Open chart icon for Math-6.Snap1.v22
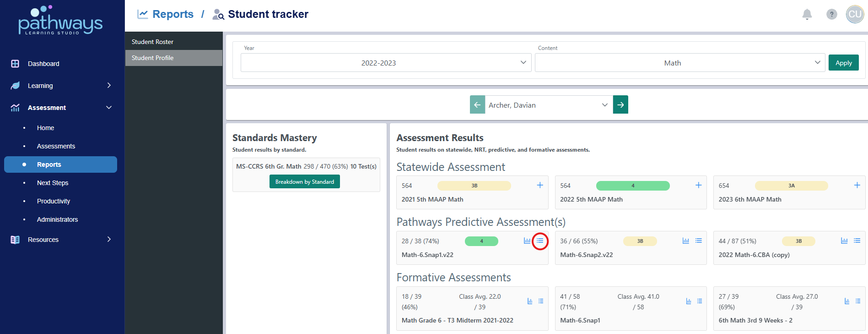868x334 pixels. coord(527,241)
